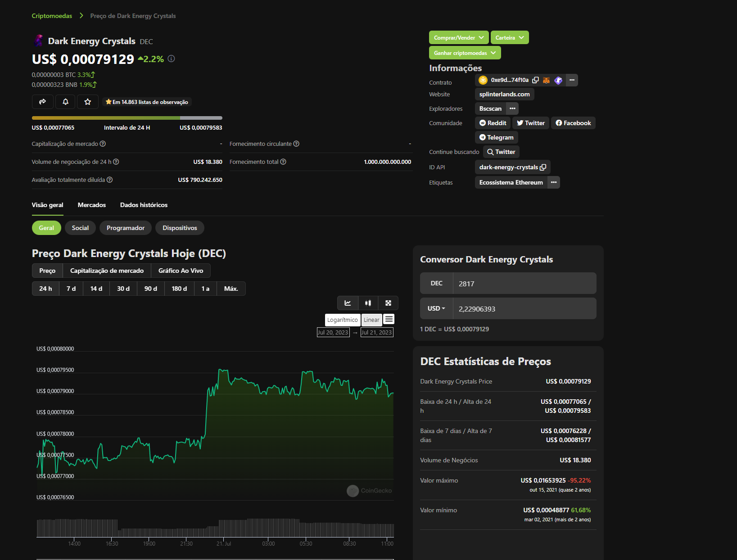Copy the contract address 0xe9d...74f10a
This screenshot has height=560, width=737.
point(535,80)
